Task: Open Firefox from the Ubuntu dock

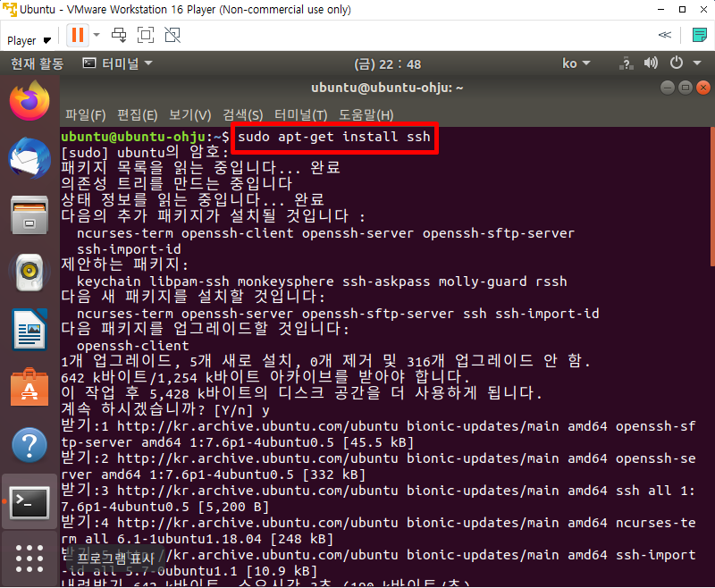Action: coord(29,101)
